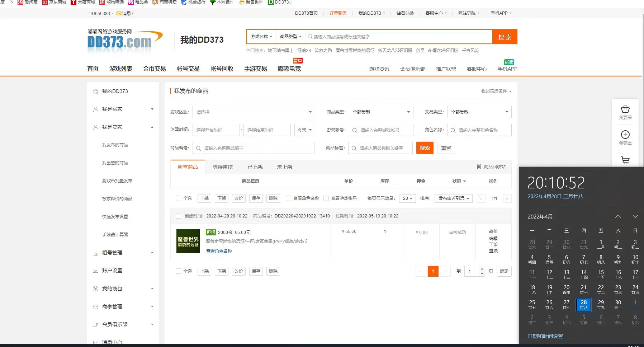Open the 交易类型 全部类型 dropdown
This screenshot has width=644, height=347.
pos(479,112)
